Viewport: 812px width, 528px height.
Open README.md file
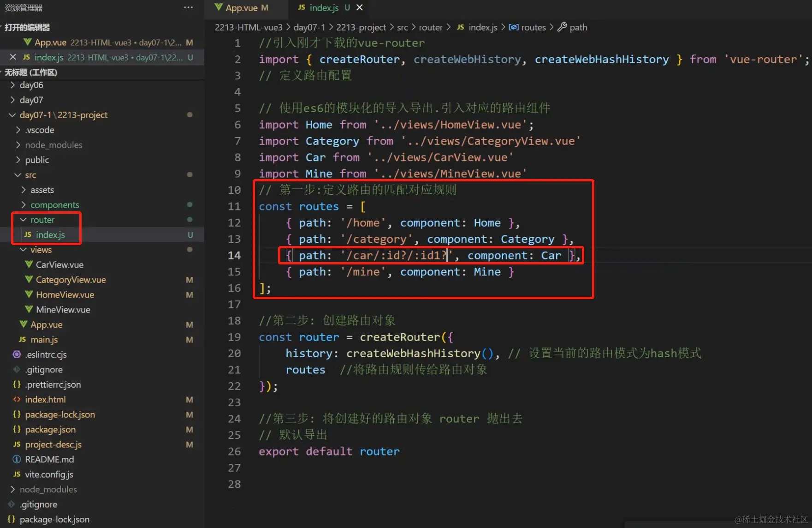pos(49,459)
